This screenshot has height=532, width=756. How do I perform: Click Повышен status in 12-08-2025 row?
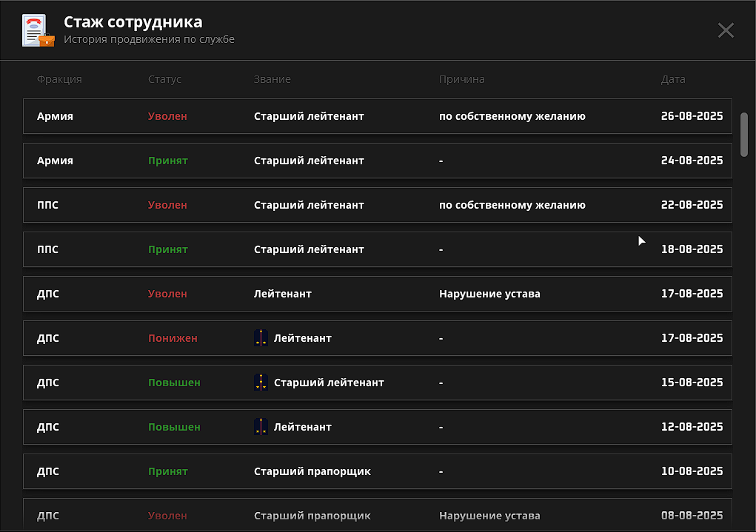[174, 426]
